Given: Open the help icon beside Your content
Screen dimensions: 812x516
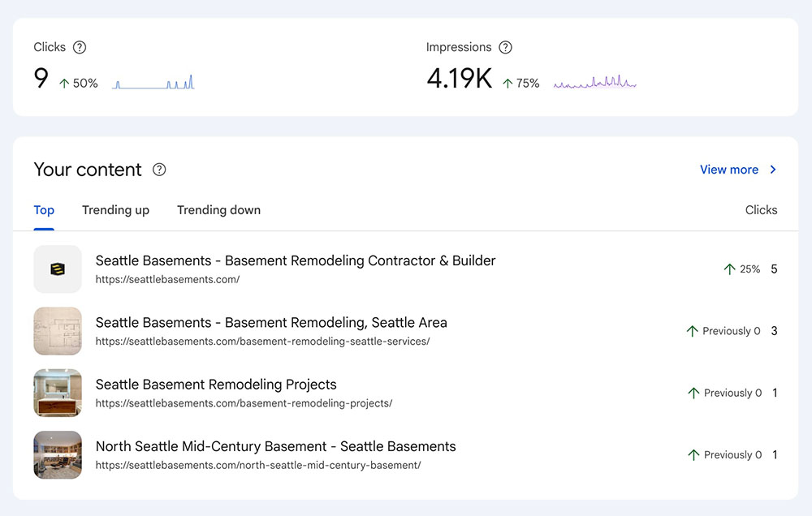Looking at the screenshot, I should click(x=159, y=170).
